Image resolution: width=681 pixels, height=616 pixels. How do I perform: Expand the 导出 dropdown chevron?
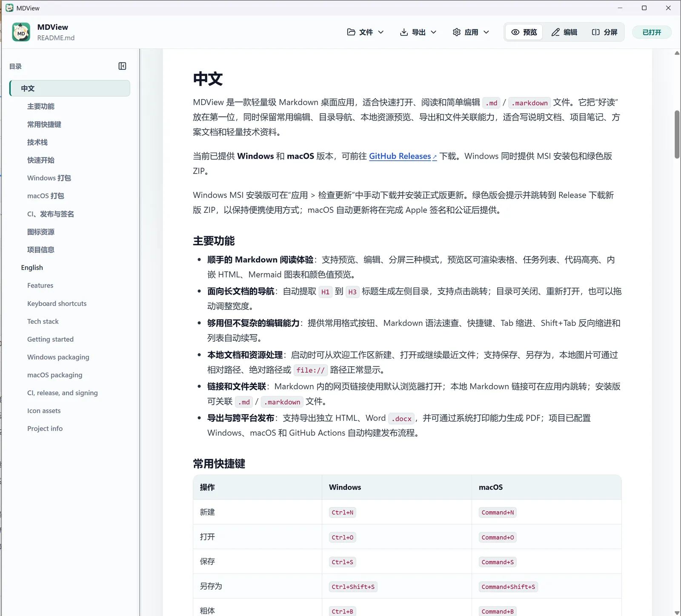[434, 32]
